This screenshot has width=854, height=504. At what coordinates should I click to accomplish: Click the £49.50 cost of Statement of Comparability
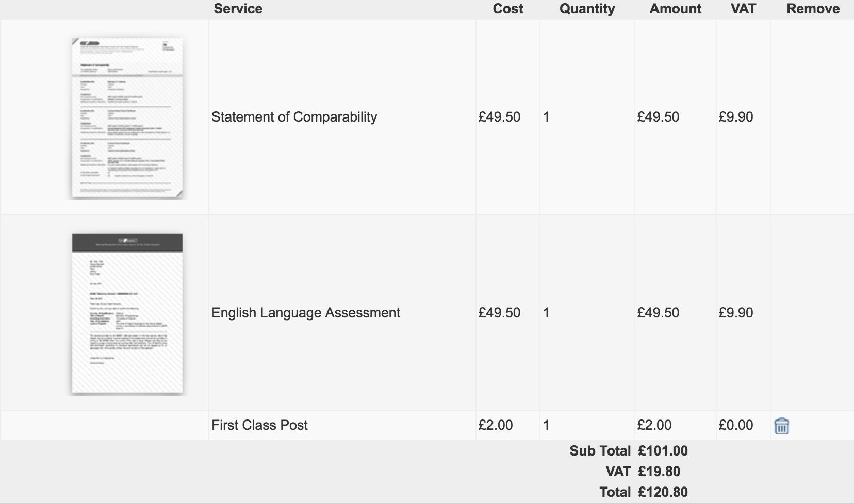[x=499, y=117]
